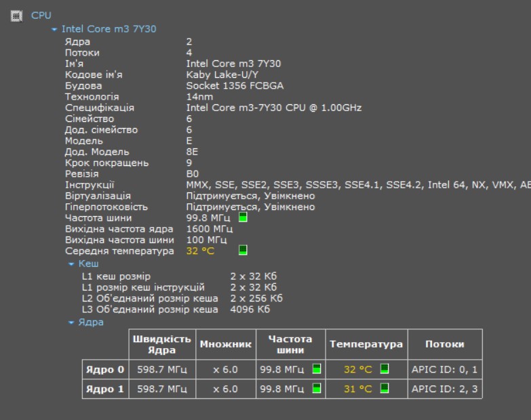This screenshot has height=420, width=531.
Task: Click Ядро 0 temperature graph icon
Action: tap(385, 369)
